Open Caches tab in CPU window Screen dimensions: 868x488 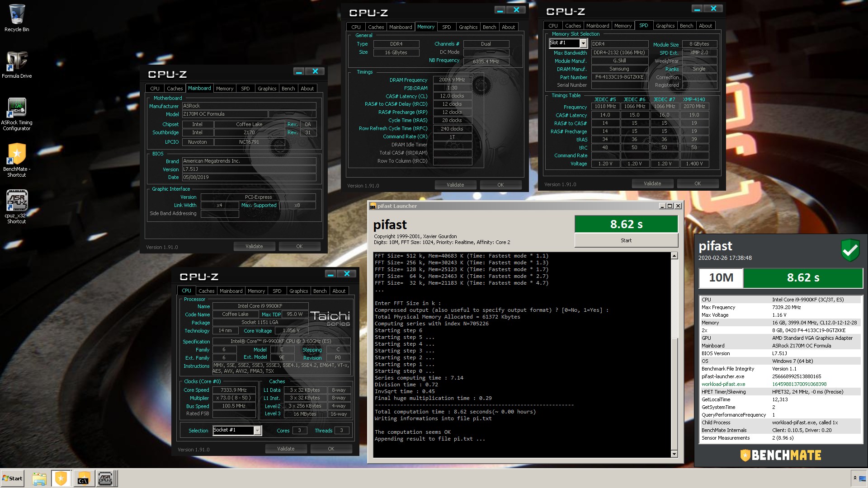206,291
